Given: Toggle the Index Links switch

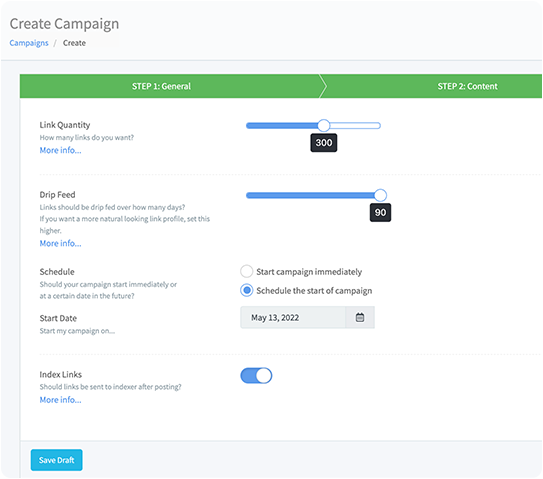Looking at the screenshot, I should coord(256,376).
